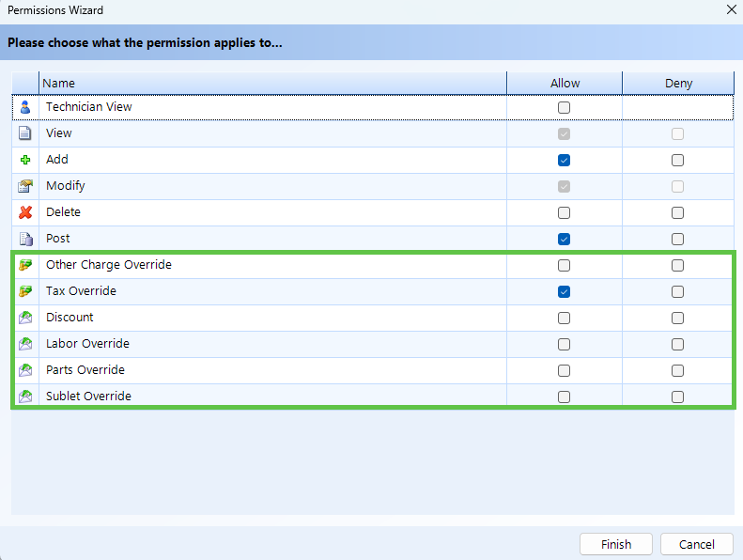Click the Tax Override icon
This screenshot has width=743, height=560.
25,291
